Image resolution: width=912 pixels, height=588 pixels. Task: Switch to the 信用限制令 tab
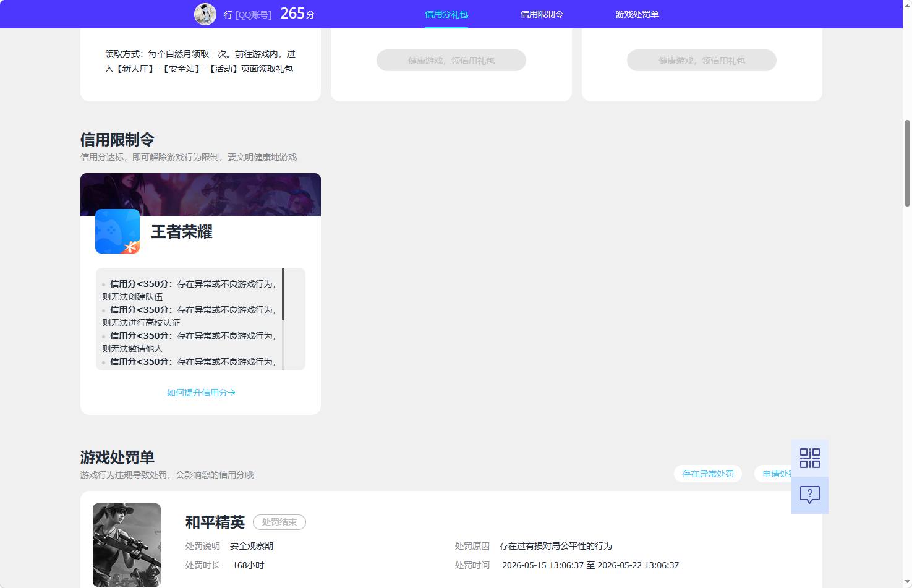click(542, 14)
